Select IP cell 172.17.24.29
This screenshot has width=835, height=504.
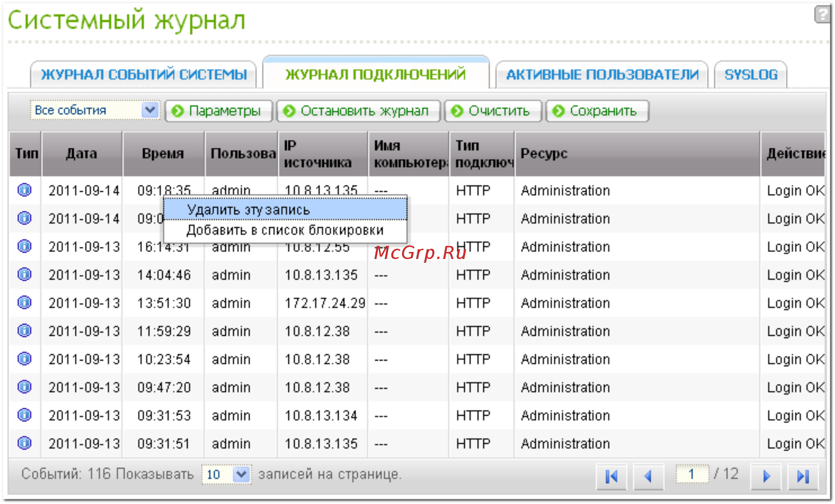325,303
